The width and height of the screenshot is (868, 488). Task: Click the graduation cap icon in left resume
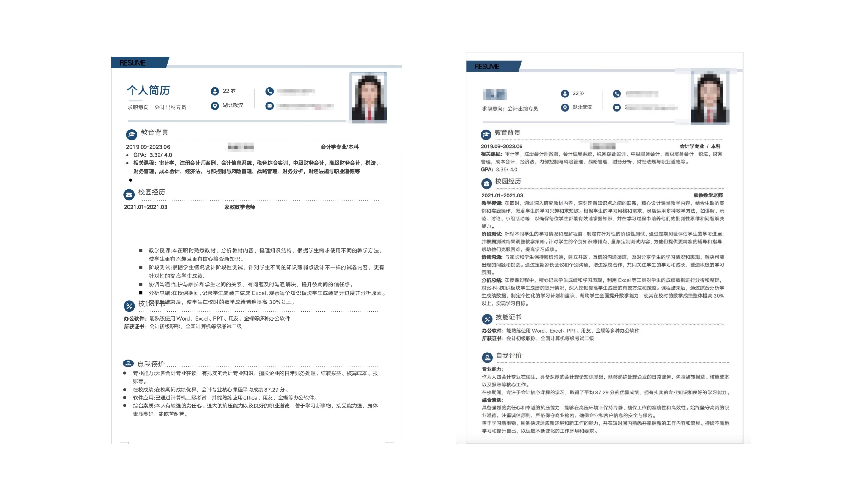point(131,135)
